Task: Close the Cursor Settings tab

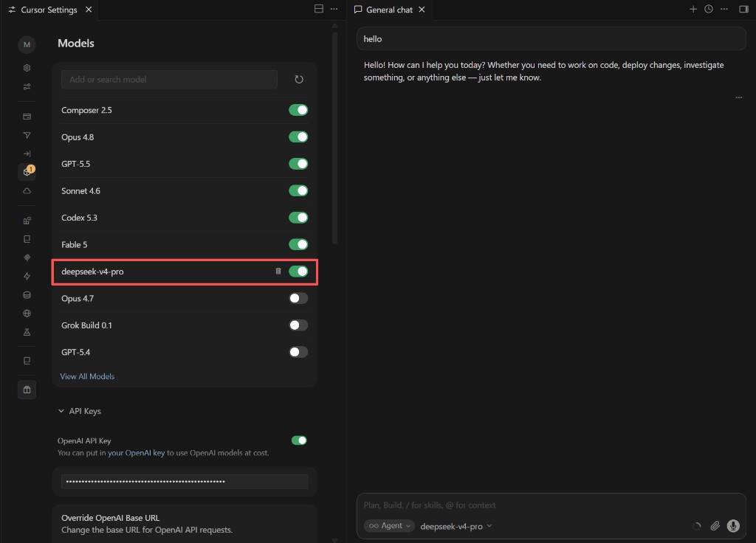Action: (x=89, y=10)
